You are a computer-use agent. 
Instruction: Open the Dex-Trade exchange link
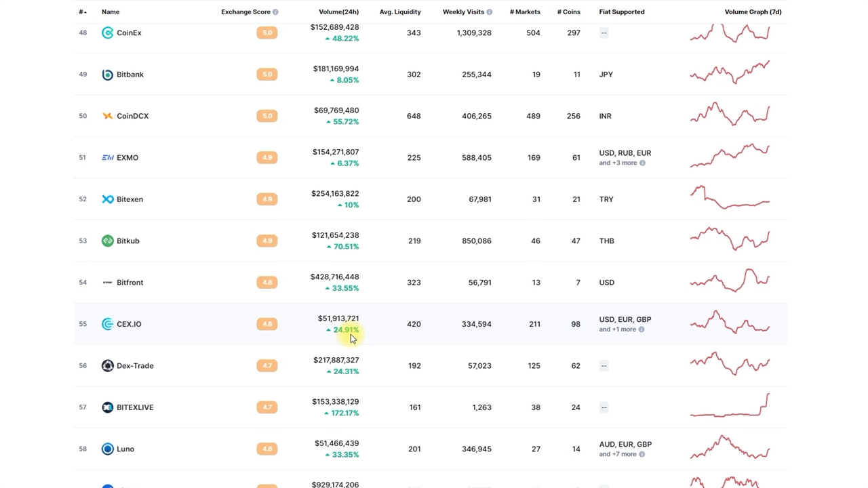(135, 366)
